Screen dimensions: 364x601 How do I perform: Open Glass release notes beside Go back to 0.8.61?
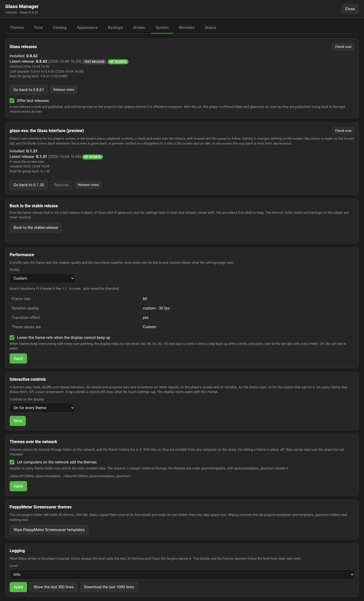click(x=64, y=90)
